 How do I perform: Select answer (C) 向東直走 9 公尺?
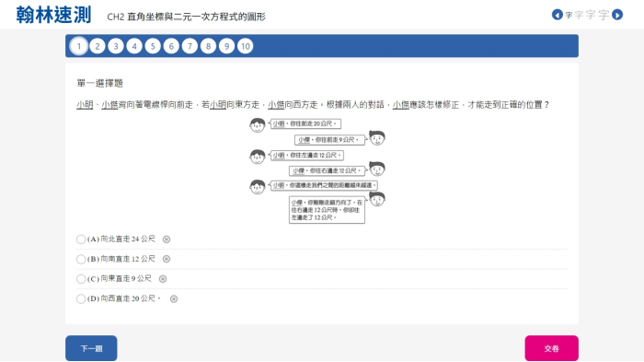point(81,279)
